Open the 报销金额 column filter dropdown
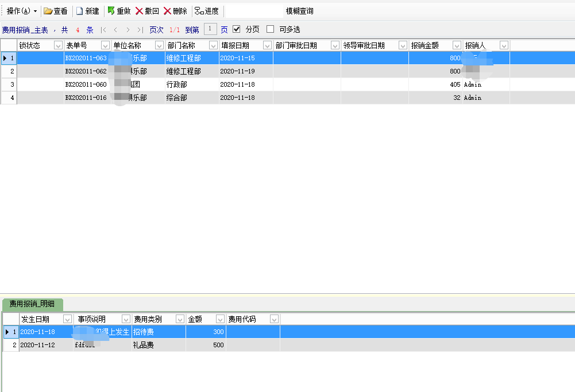This screenshot has width=575, height=392. pyautogui.click(x=457, y=45)
